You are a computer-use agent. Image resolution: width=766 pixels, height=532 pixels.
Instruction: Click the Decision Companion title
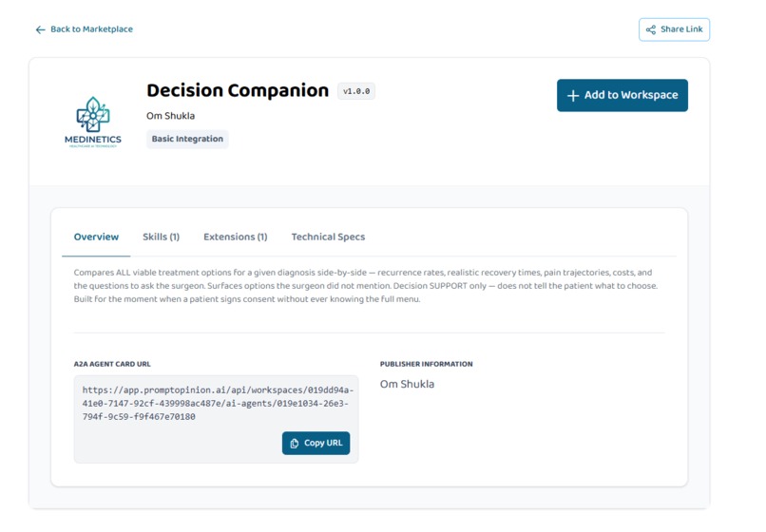click(238, 91)
